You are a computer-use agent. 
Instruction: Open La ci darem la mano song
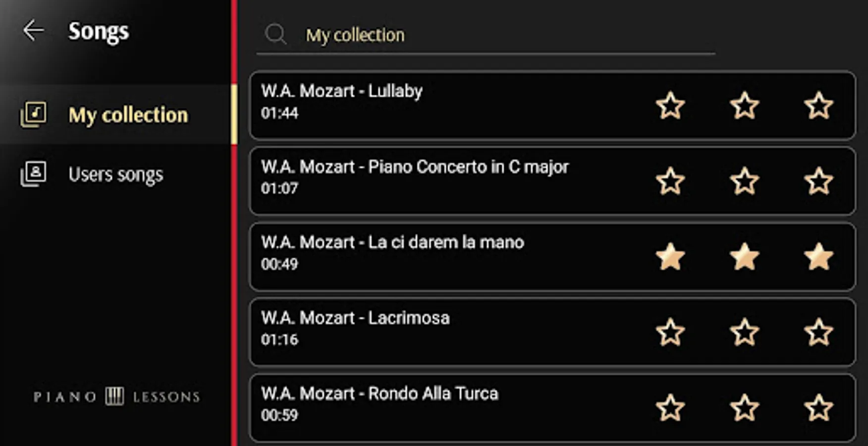point(552,257)
